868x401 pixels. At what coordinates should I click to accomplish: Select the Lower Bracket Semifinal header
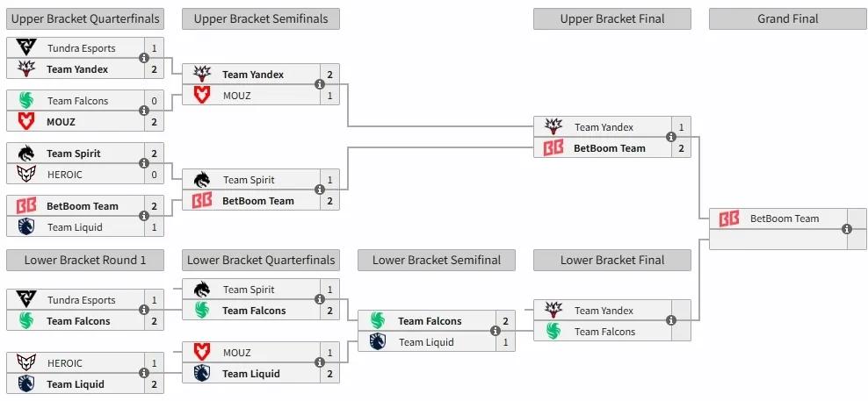coord(437,260)
